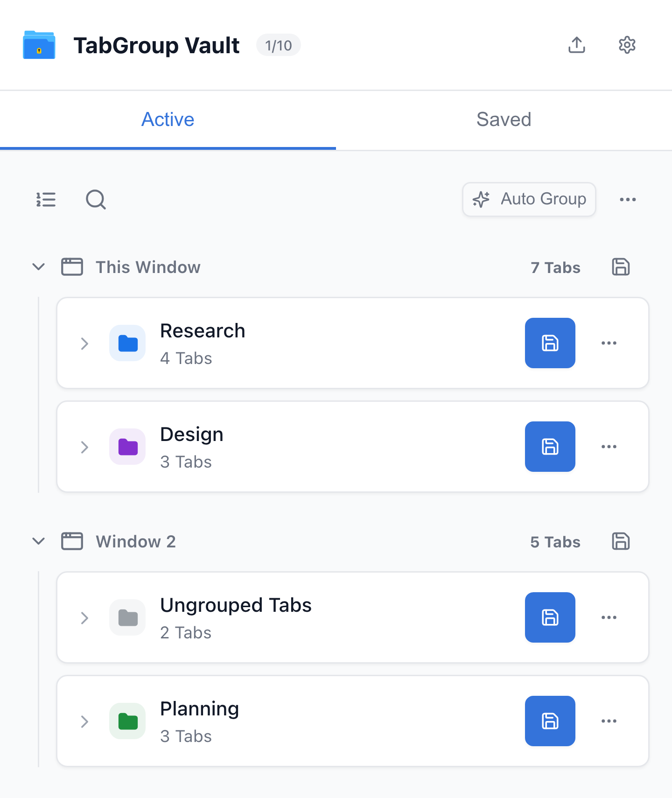Screen dimensions: 672x798
Task: Switch to the Saved tab
Action: point(504,120)
